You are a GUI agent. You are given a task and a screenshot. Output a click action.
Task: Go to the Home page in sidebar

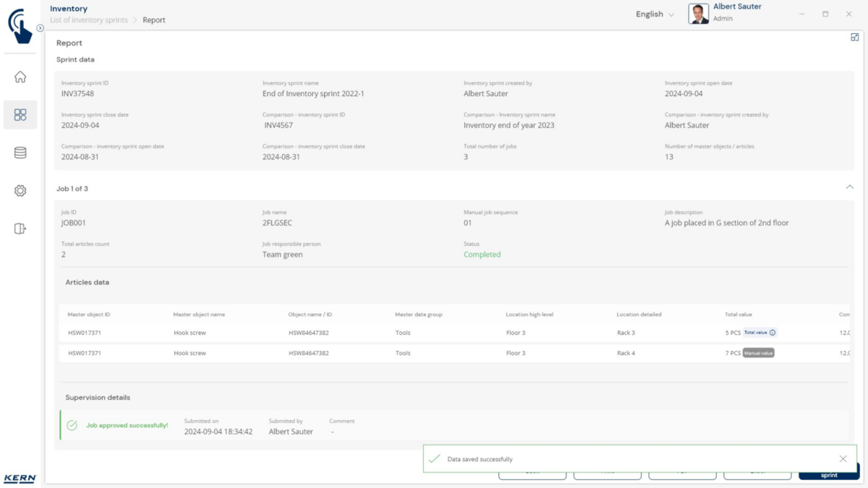[20, 77]
